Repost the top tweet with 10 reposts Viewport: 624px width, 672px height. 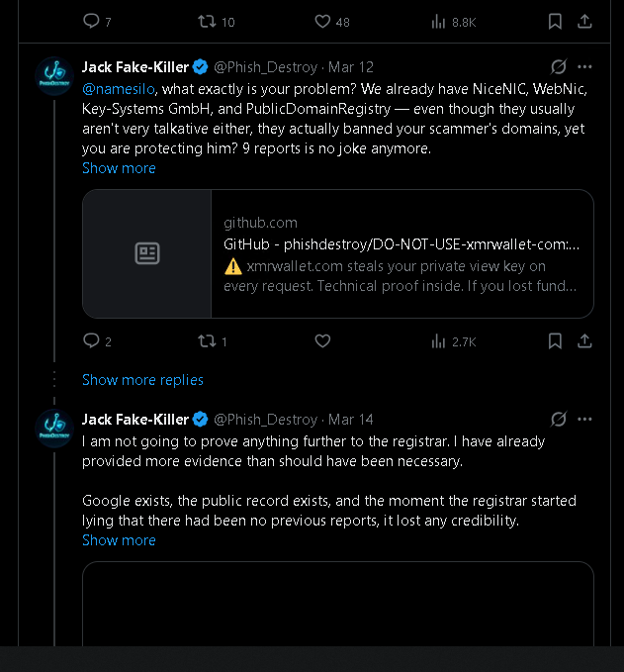pyautogui.click(x=217, y=22)
